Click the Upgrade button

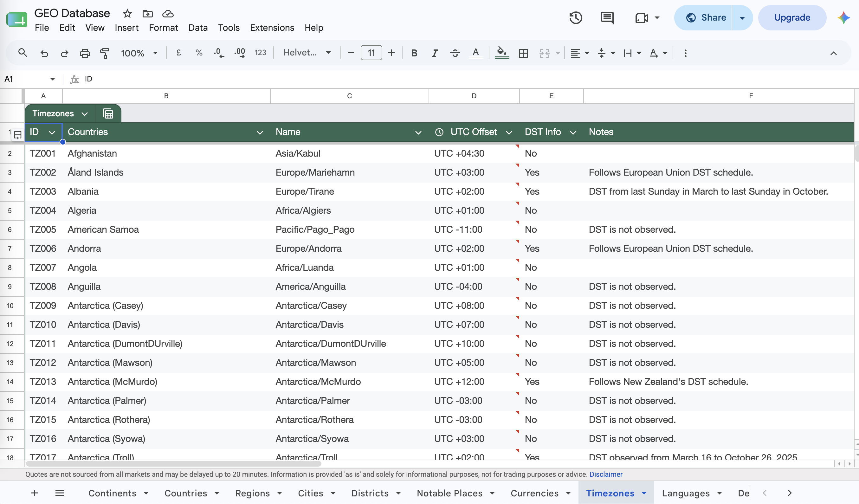pos(792,18)
